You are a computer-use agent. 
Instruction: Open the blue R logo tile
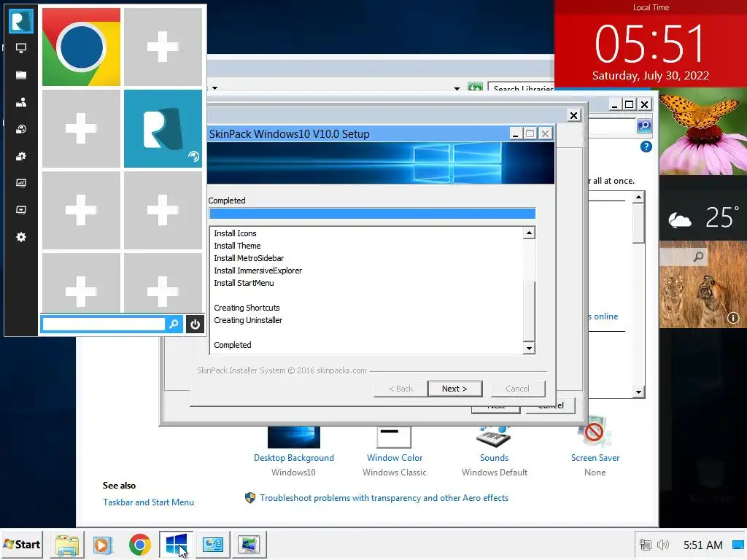tap(163, 128)
